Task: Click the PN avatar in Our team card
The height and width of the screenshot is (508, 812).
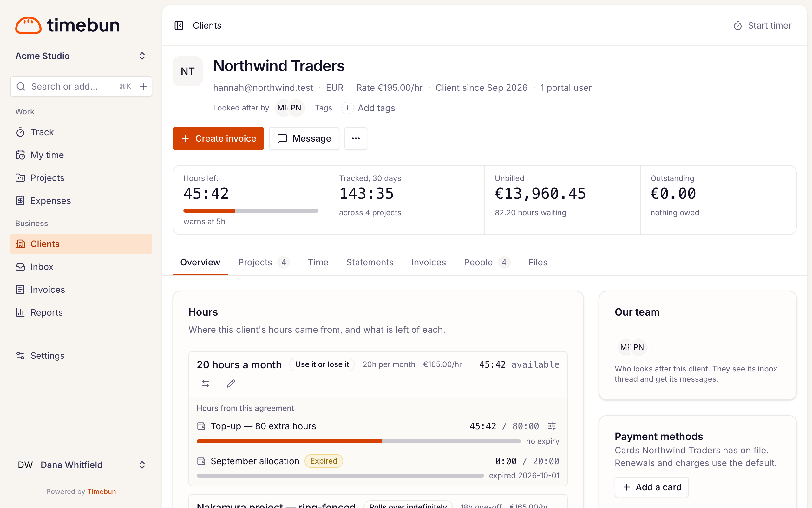Action: coord(639,347)
